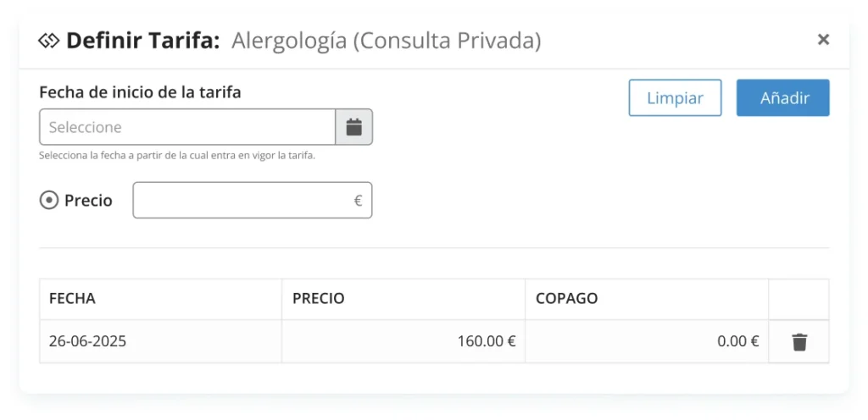This screenshot has height=420, width=868.
Task: Click the COPAGO column header
Action: pos(567,299)
